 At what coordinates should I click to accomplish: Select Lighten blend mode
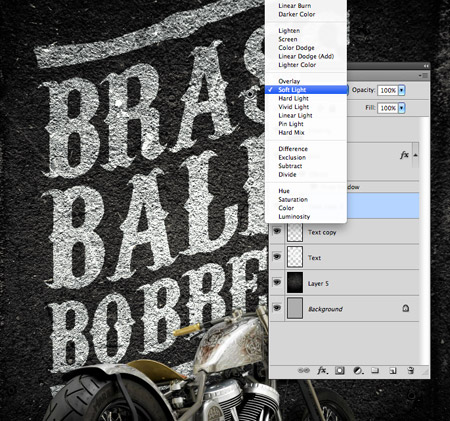click(289, 31)
